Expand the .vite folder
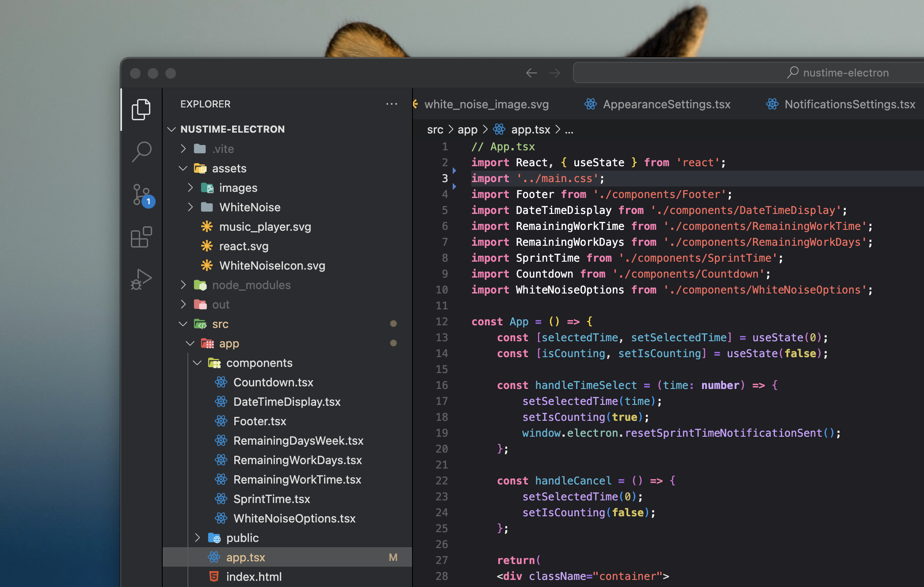924x587 pixels. [183, 149]
